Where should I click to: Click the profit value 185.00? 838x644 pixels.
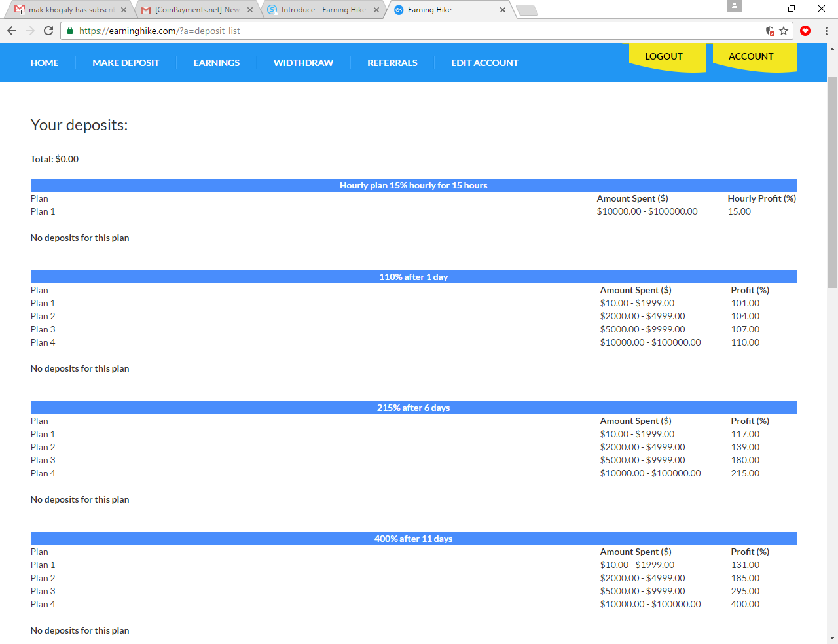pyautogui.click(x=746, y=578)
